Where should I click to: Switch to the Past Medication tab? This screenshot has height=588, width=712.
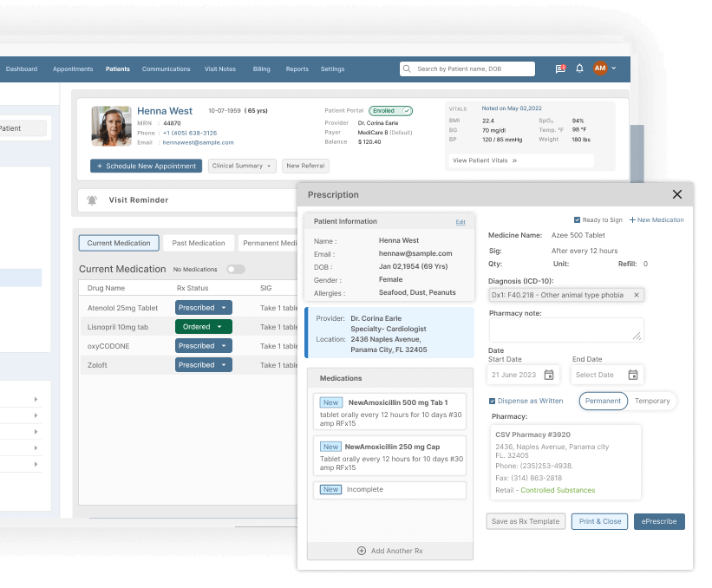pos(199,243)
